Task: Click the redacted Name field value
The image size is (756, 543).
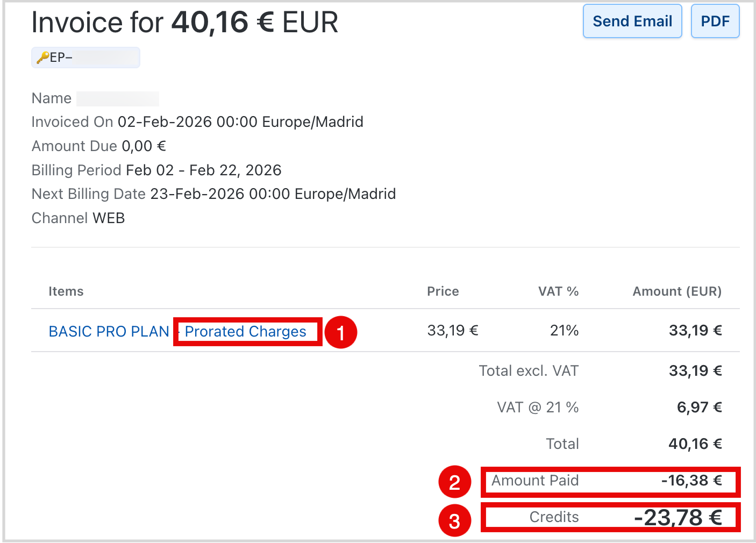Action: (118, 98)
